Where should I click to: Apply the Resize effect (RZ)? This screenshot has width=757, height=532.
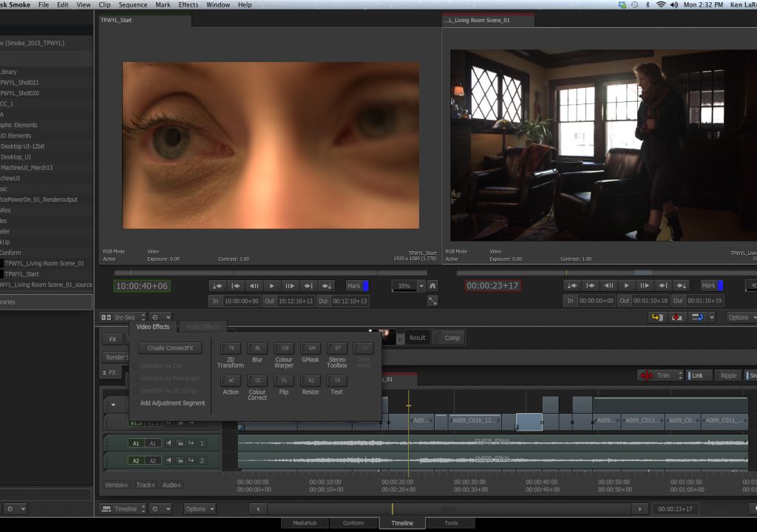(310, 381)
